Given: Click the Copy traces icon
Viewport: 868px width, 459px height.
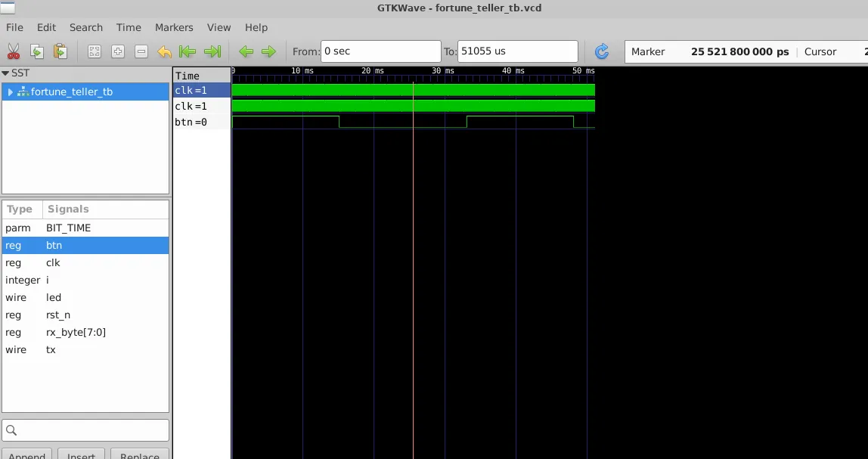Looking at the screenshot, I should coord(36,51).
